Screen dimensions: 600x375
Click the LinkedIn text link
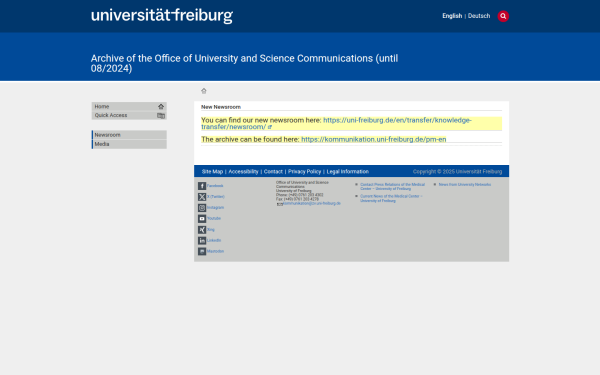[x=214, y=240]
